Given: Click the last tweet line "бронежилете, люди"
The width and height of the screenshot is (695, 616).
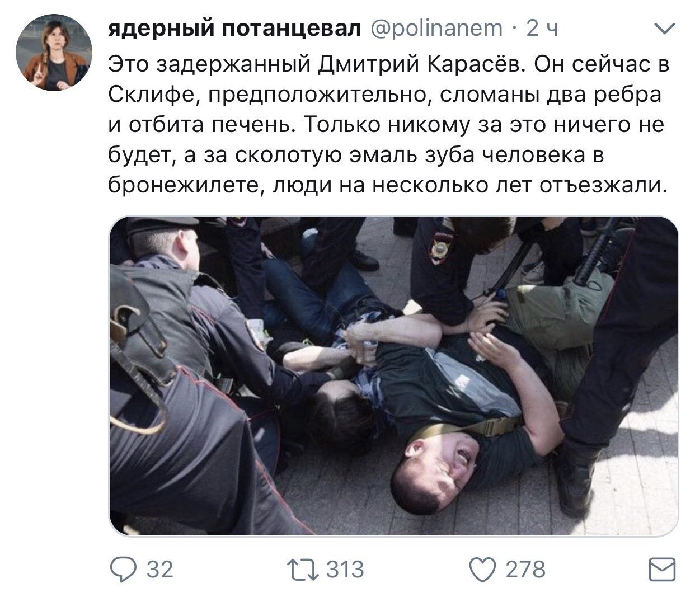Looking at the screenshot, I should 388,185.
